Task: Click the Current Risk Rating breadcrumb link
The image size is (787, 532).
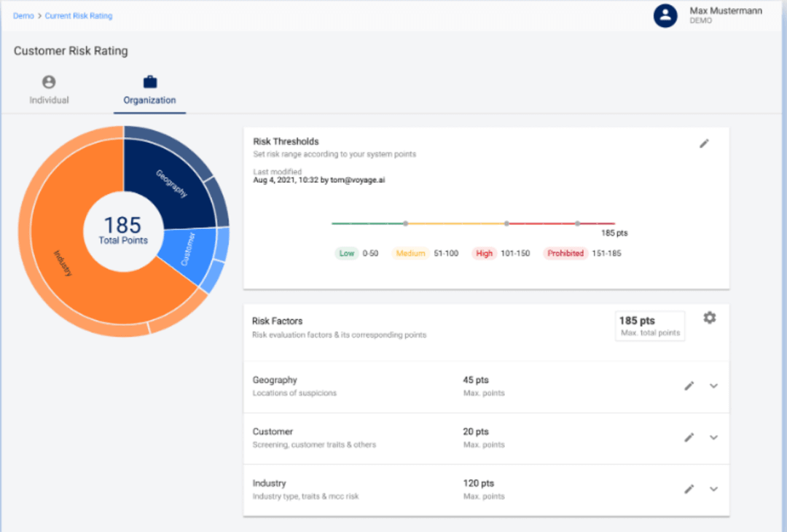Action: pos(79,15)
